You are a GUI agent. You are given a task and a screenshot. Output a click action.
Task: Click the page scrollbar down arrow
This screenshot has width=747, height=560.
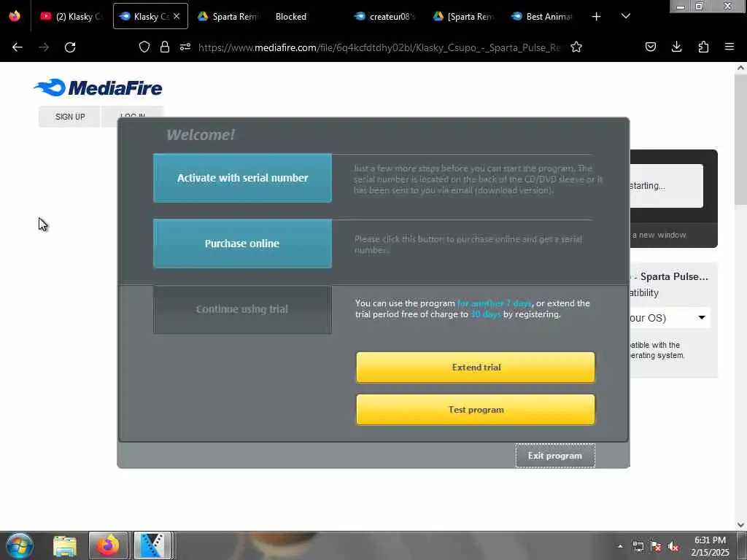741,525
